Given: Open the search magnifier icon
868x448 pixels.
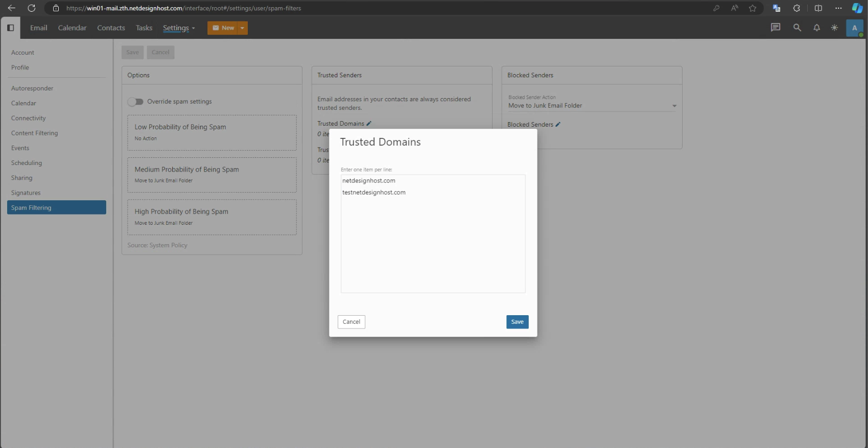Looking at the screenshot, I should tap(797, 28).
